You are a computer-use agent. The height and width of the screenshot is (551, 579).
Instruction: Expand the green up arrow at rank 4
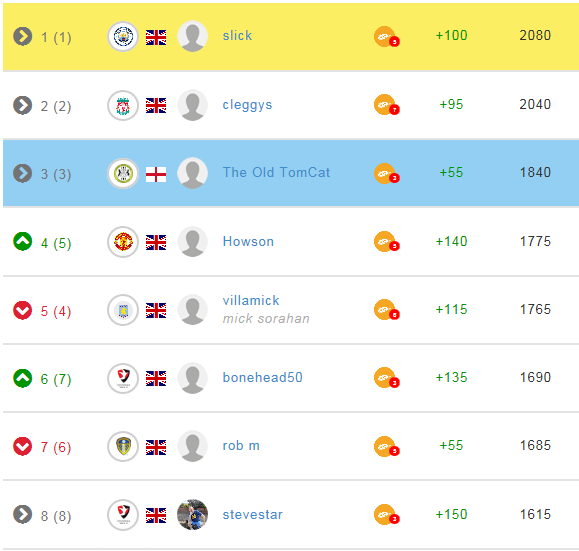tap(23, 242)
